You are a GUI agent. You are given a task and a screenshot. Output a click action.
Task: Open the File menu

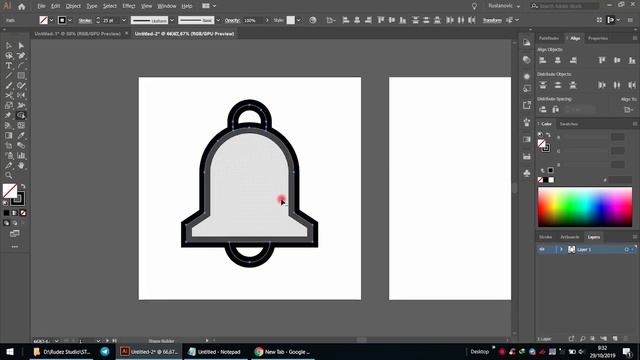pyautogui.click(x=41, y=6)
